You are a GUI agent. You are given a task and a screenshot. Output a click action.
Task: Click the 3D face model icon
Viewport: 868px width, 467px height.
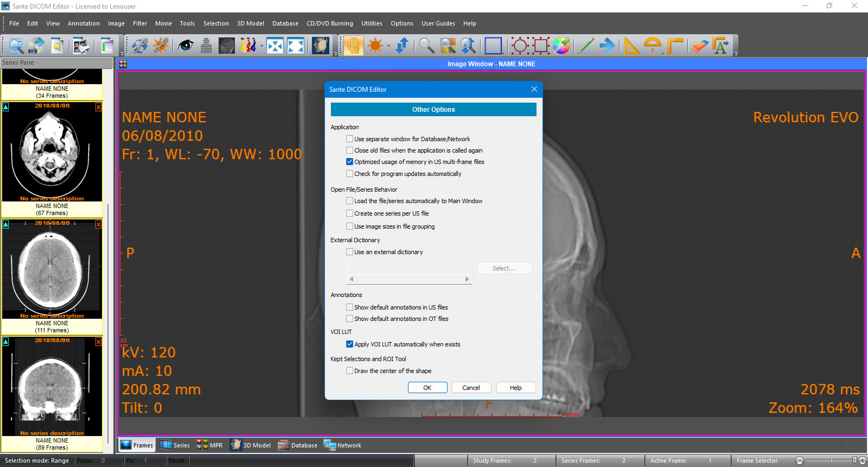pos(320,46)
